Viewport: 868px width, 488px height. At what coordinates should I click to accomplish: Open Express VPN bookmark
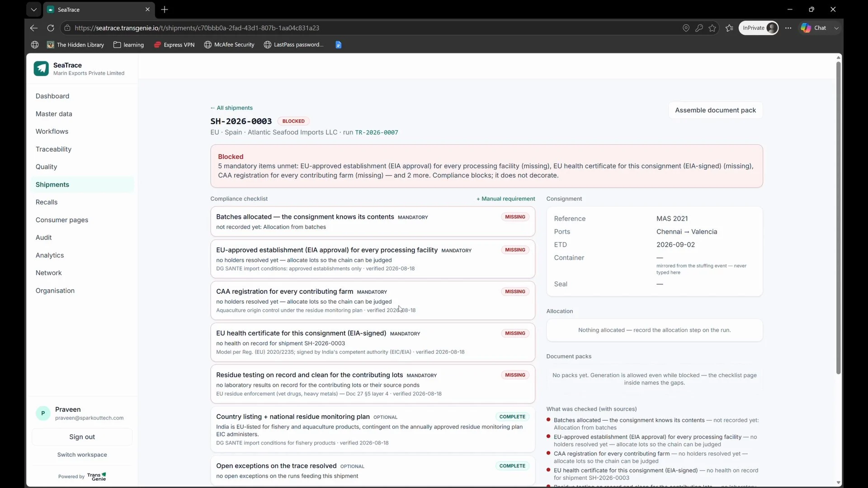[175, 45]
